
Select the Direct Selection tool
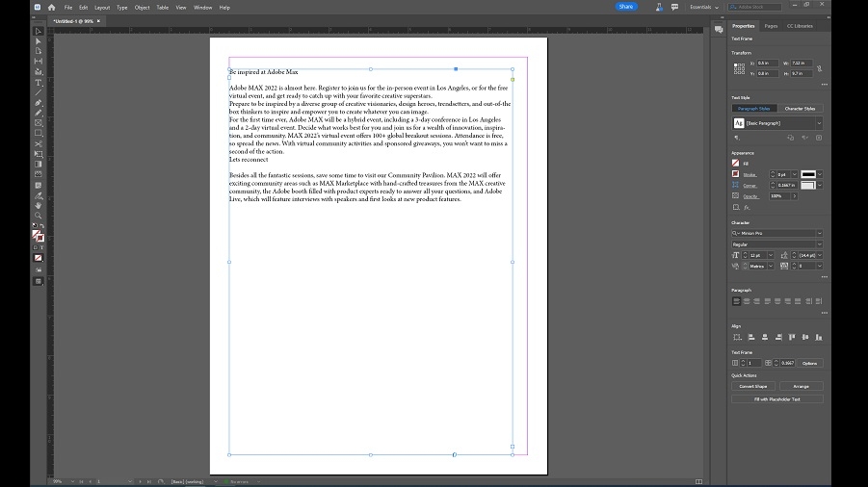coord(39,41)
